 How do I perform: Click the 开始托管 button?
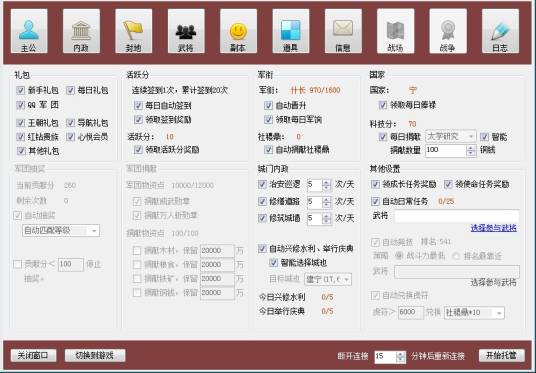click(x=502, y=356)
